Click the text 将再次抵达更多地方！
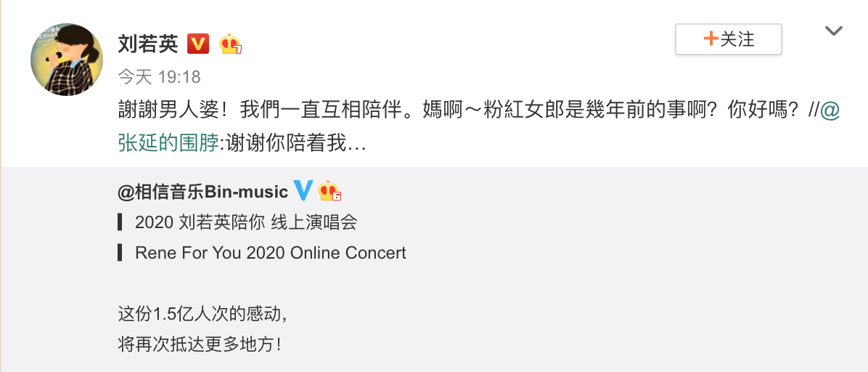Screen dimensions: 868x372 pos(199,344)
